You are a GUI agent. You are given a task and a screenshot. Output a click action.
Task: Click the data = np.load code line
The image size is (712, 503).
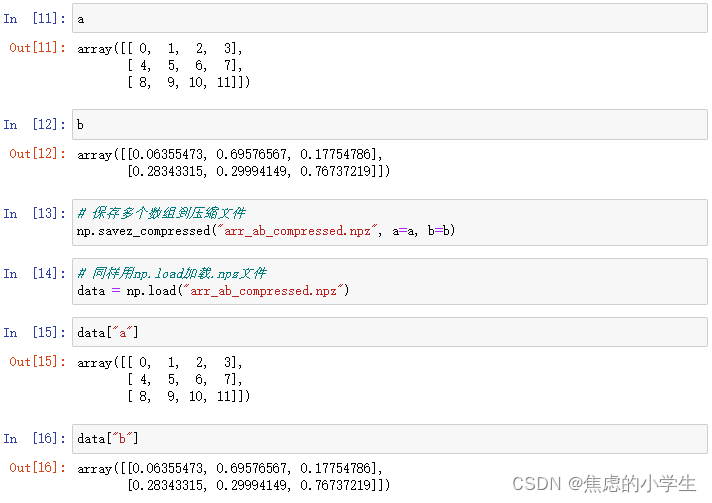[x=212, y=291]
